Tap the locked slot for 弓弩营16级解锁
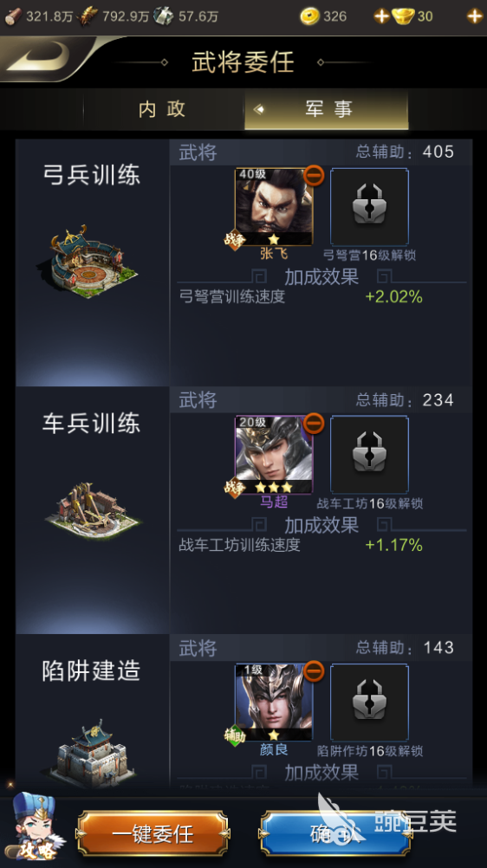The image size is (487, 868). coord(369,206)
